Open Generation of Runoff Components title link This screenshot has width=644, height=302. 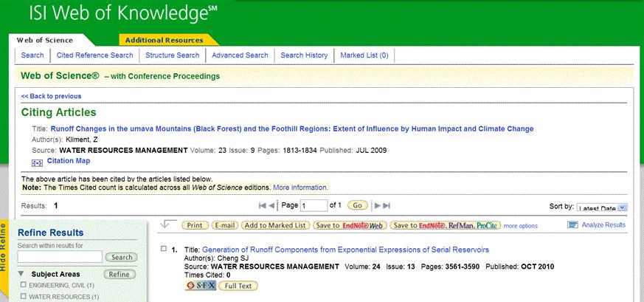[346, 250]
